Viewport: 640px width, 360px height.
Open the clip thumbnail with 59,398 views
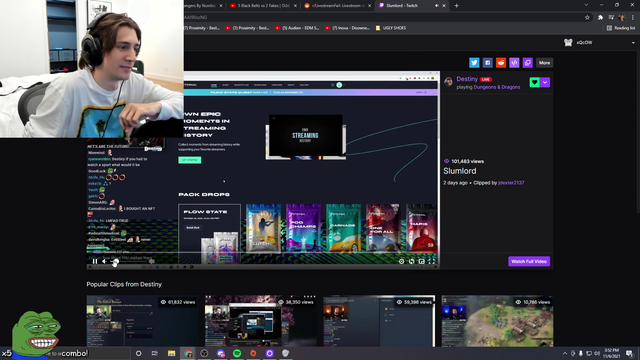coord(379,321)
